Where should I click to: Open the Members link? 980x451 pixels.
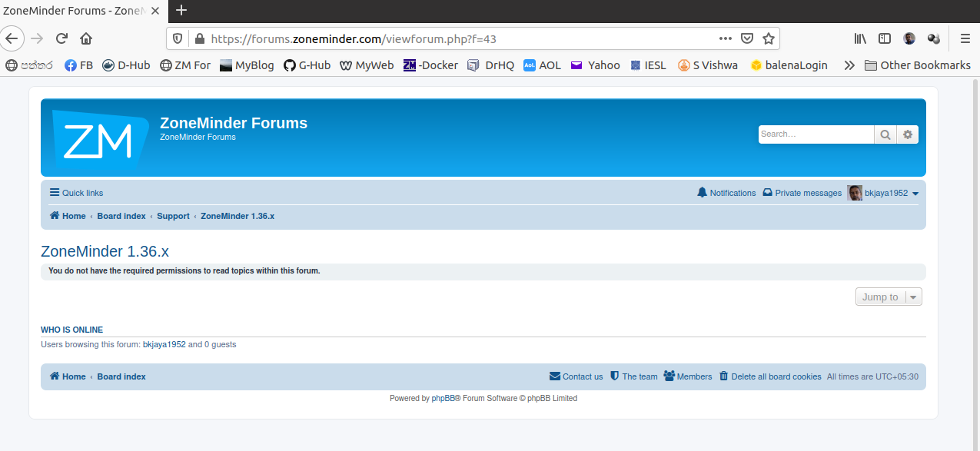pos(688,376)
